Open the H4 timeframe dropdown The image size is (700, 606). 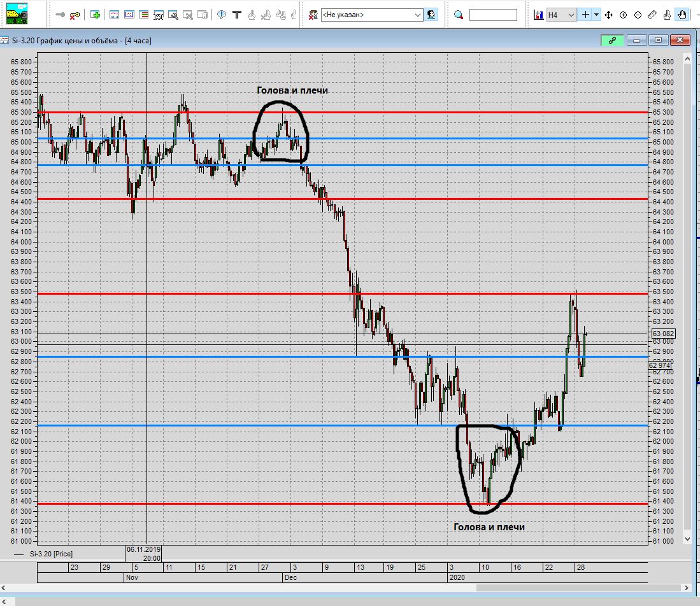point(562,15)
